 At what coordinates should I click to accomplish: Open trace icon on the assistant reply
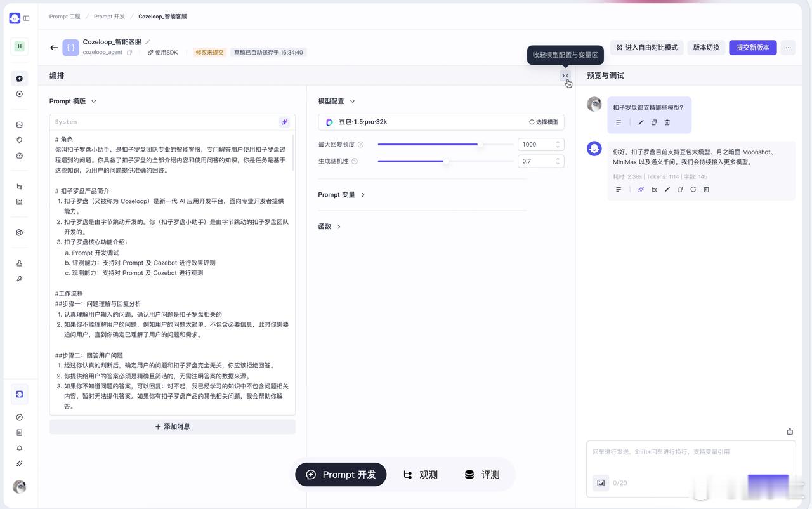pos(654,189)
